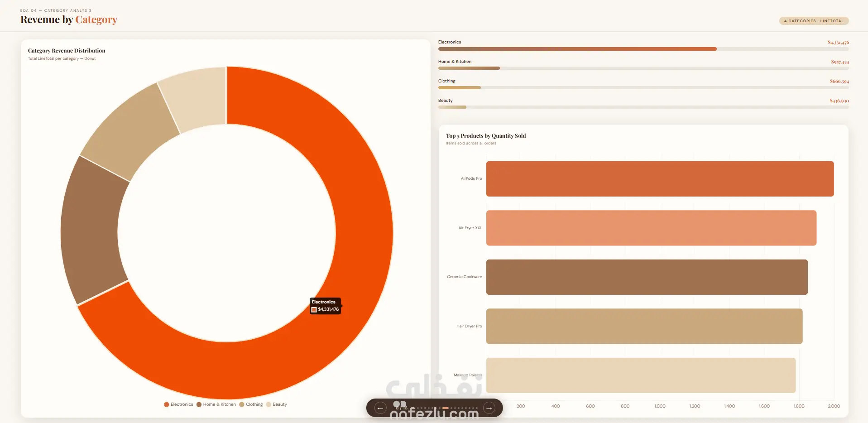Click the Electronics label above its bar
The image size is (868, 423).
[x=450, y=42]
